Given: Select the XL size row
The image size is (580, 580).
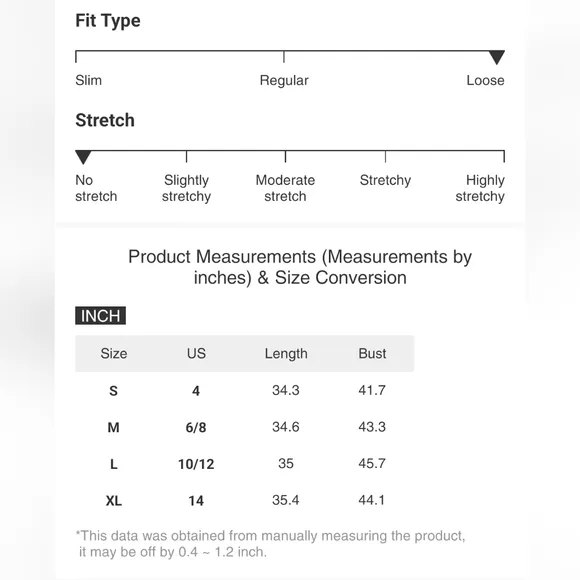Looking at the screenshot, I should coord(245,500).
